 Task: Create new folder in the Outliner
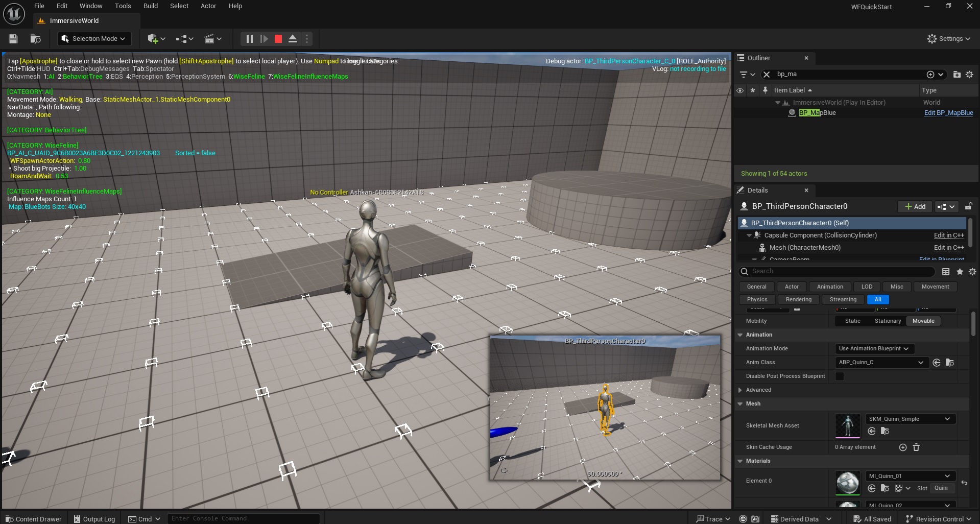[957, 75]
